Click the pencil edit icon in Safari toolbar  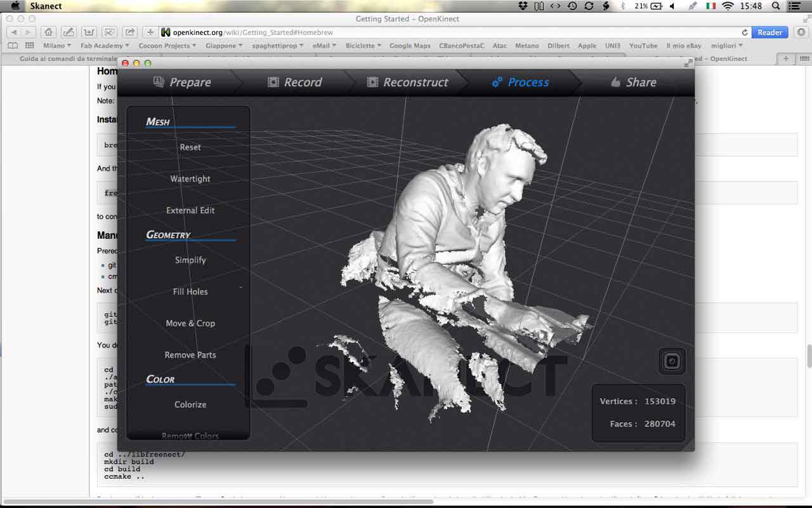click(x=69, y=32)
